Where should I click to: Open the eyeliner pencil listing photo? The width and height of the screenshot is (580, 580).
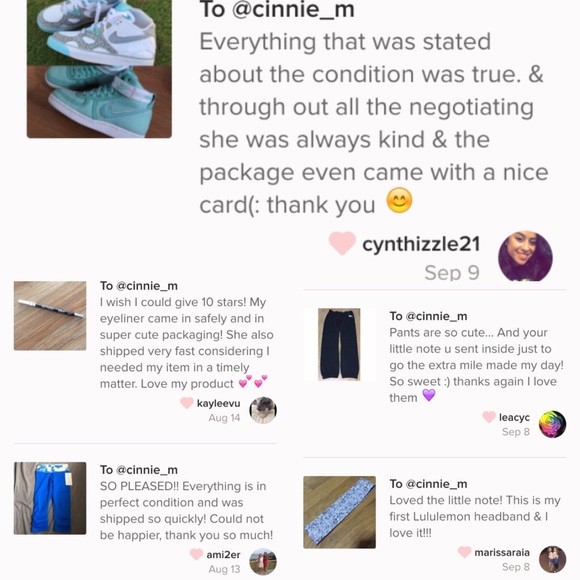50,316
